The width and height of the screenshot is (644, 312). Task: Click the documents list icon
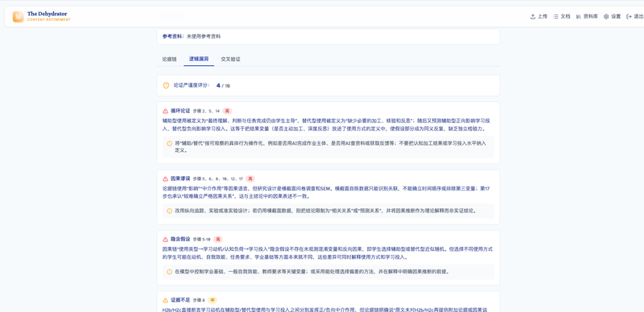(x=555, y=16)
